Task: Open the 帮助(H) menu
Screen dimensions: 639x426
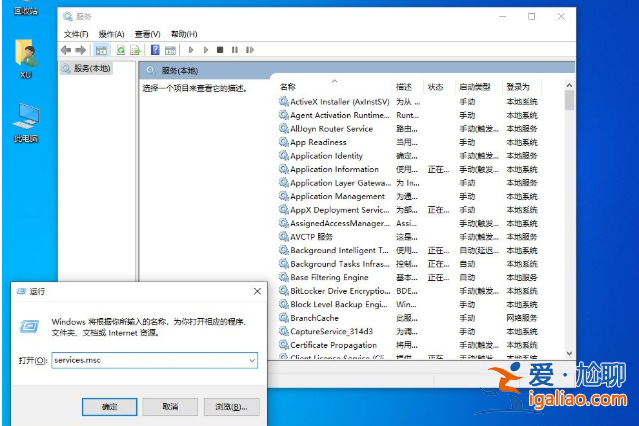Action: pyautogui.click(x=184, y=34)
